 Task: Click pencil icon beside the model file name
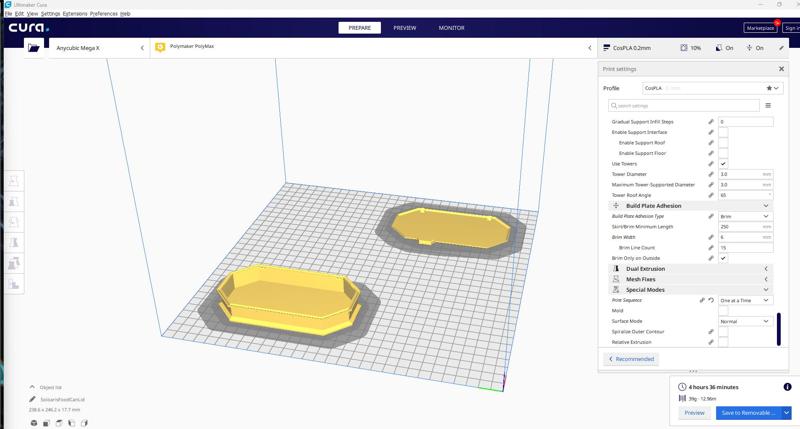click(33, 399)
